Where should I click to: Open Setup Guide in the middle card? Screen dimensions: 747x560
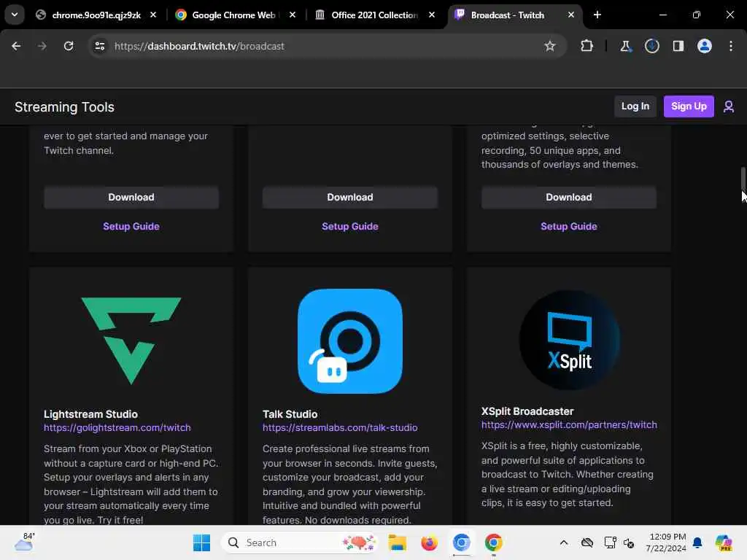pos(349,226)
